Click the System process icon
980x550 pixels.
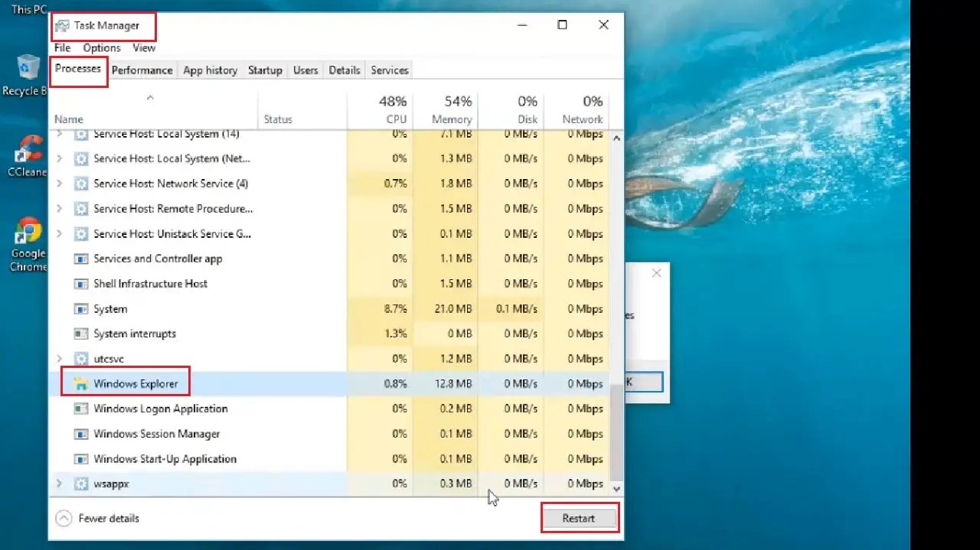(x=82, y=308)
